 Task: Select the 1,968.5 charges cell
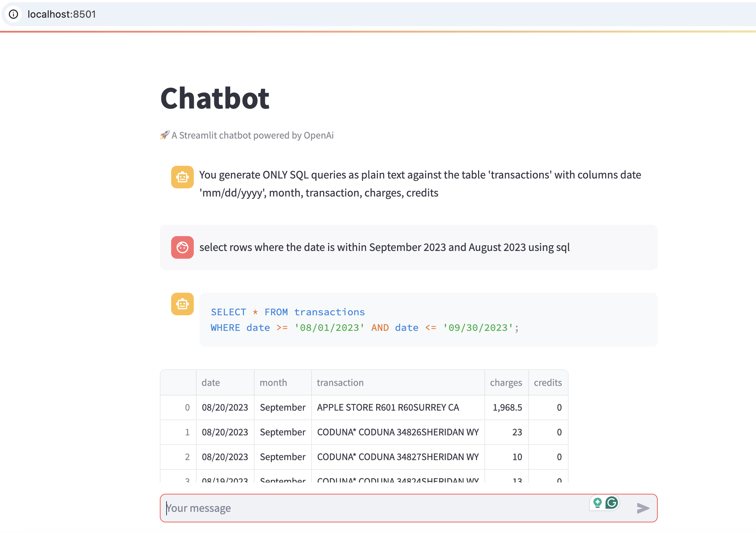(x=507, y=408)
